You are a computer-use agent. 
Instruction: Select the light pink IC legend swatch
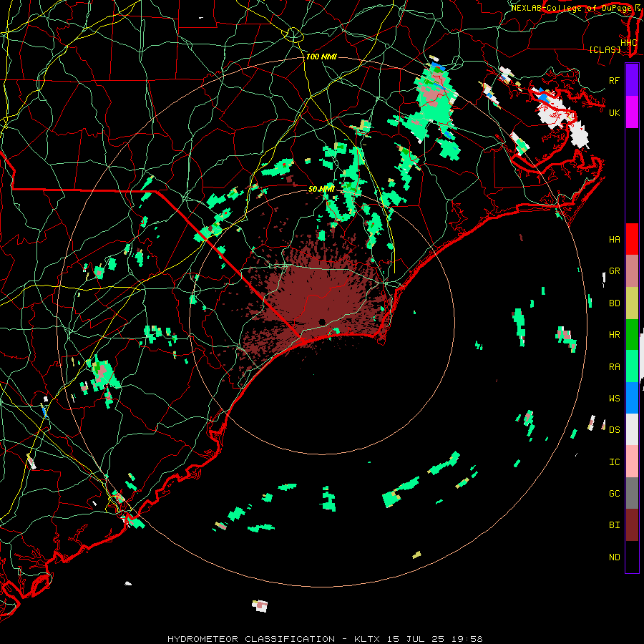click(x=632, y=462)
